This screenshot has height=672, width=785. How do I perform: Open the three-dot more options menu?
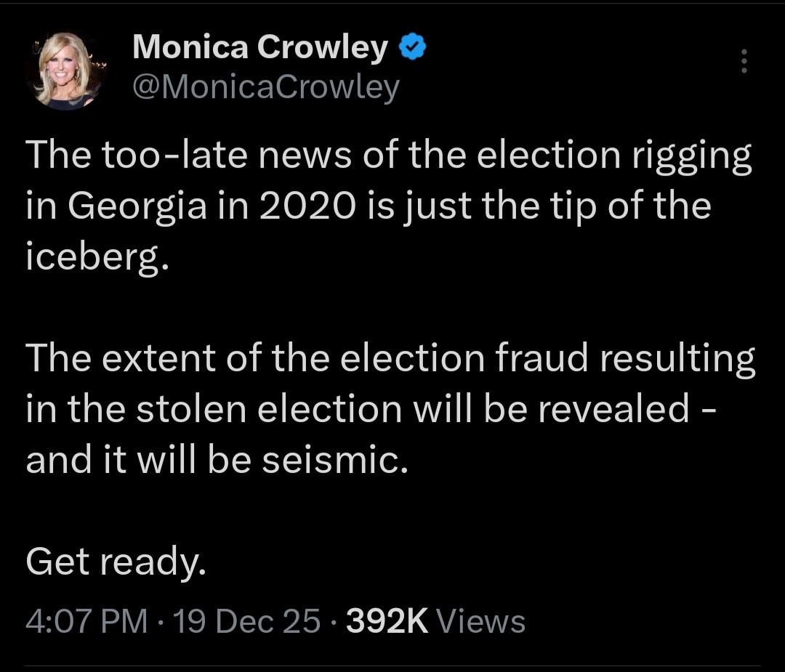pyautogui.click(x=744, y=62)
